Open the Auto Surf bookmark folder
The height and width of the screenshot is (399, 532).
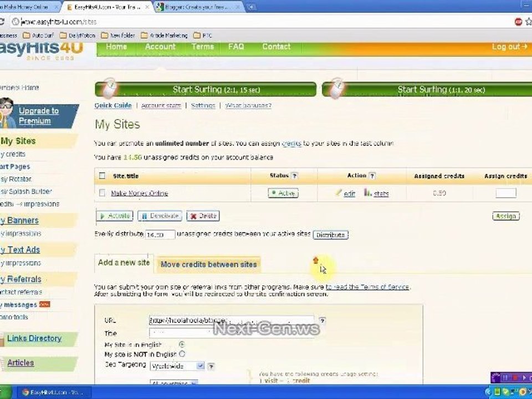click(38, 35)
